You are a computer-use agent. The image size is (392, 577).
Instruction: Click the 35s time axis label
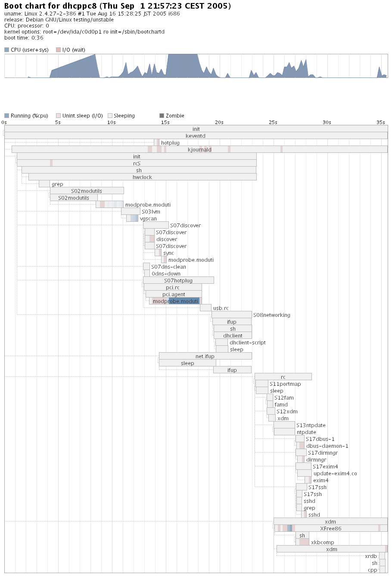point(380,122)
